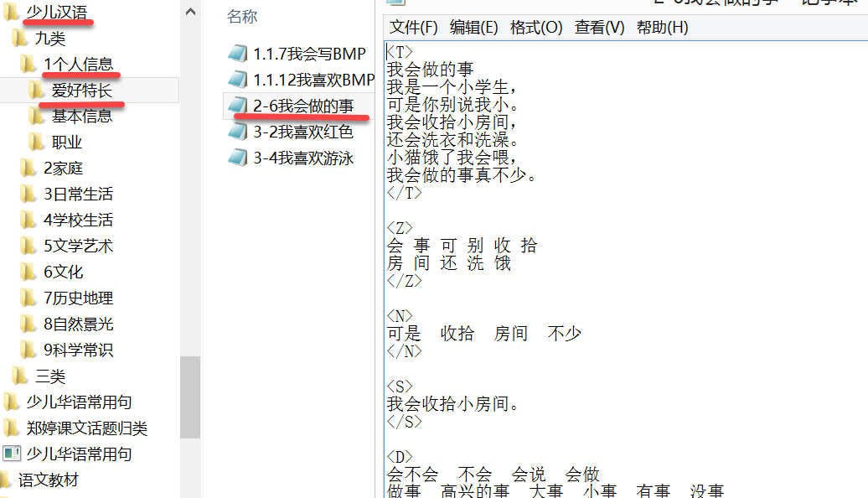The width and height of the screenshot is (868, 498).
Task: Click the 2家庭 folder icon
Action: (28, 168)
